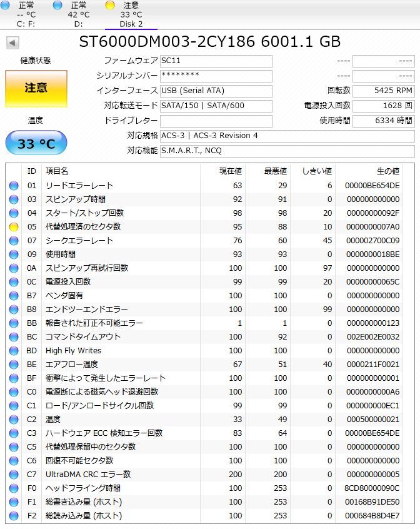Select the コマンドタイムアウト row name
The width and height of the screenshot is (420, 529).
(x=83, y=337)
